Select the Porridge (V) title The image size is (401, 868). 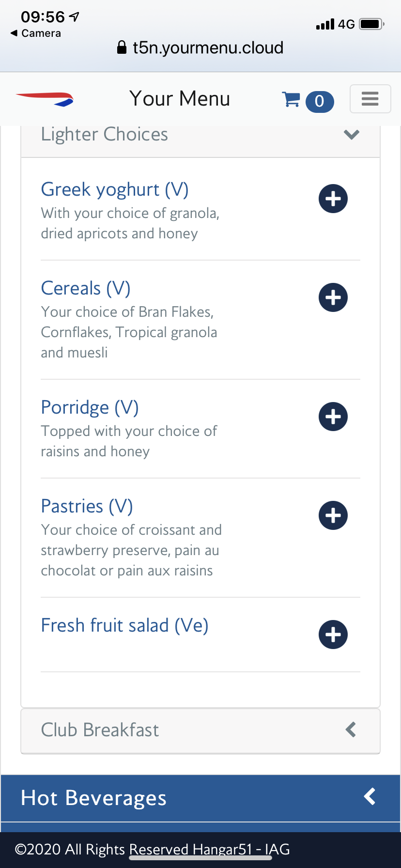pos(90,407)
